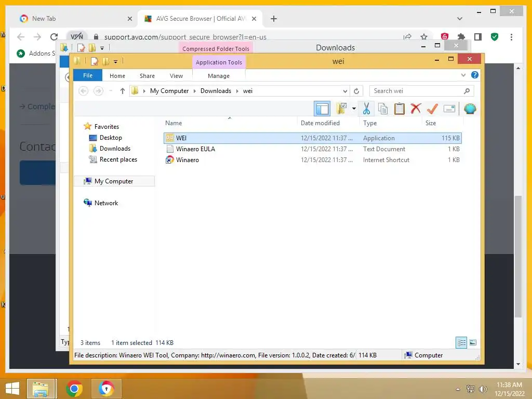
Task: Switch to large icons view in status bar
Action: 473,343
